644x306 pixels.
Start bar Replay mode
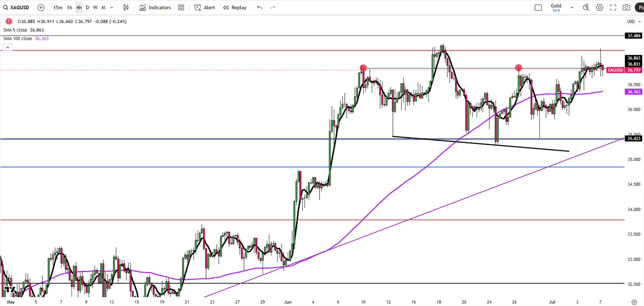tap(235, 8)
